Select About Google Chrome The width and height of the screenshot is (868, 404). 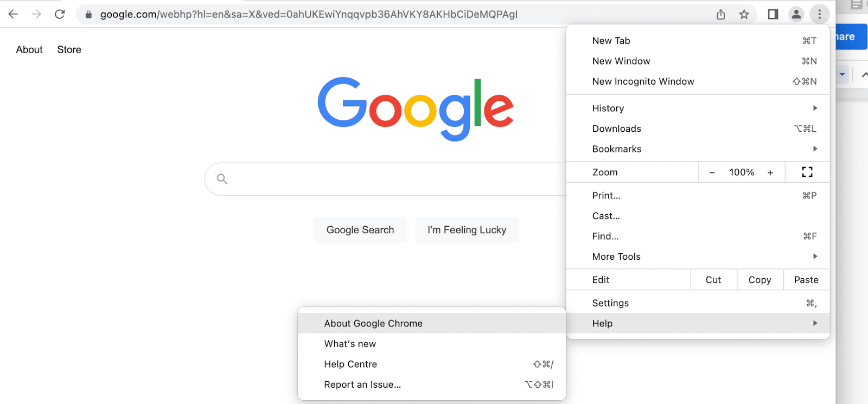tap(432, 323)
